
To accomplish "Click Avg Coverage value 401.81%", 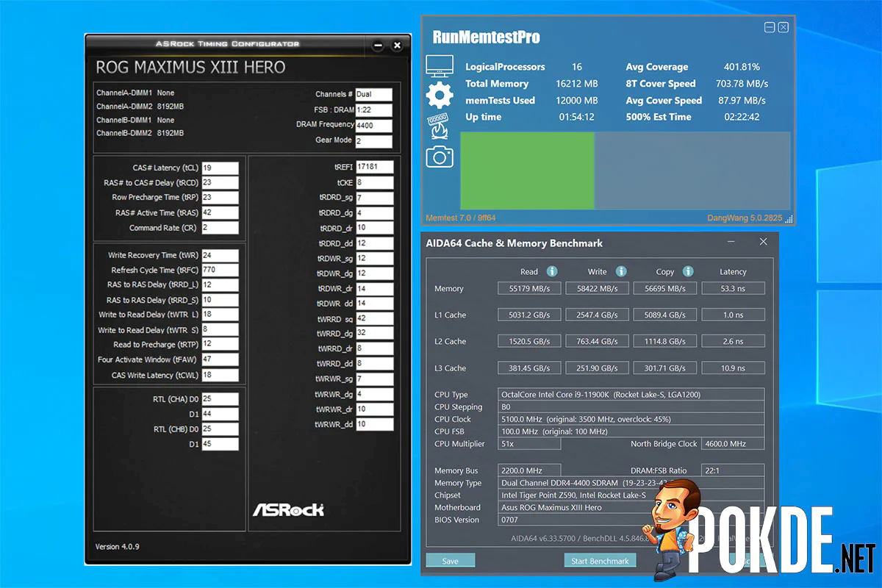I will click(x=741, y=67).
